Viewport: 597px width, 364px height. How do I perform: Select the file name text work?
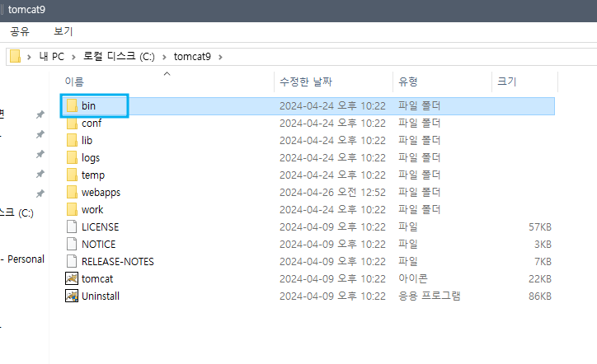(x=92, y=209)
